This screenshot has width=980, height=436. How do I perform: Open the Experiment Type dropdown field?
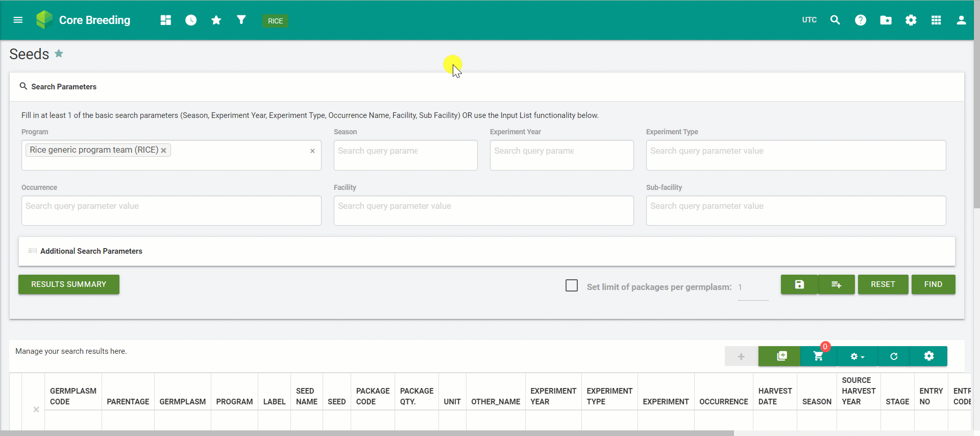795,155
